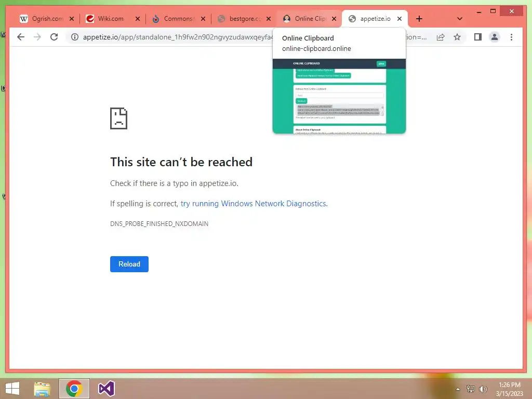Click the forward navigation arrow
This screenshot has height=399, width=532.
(37, 37)
